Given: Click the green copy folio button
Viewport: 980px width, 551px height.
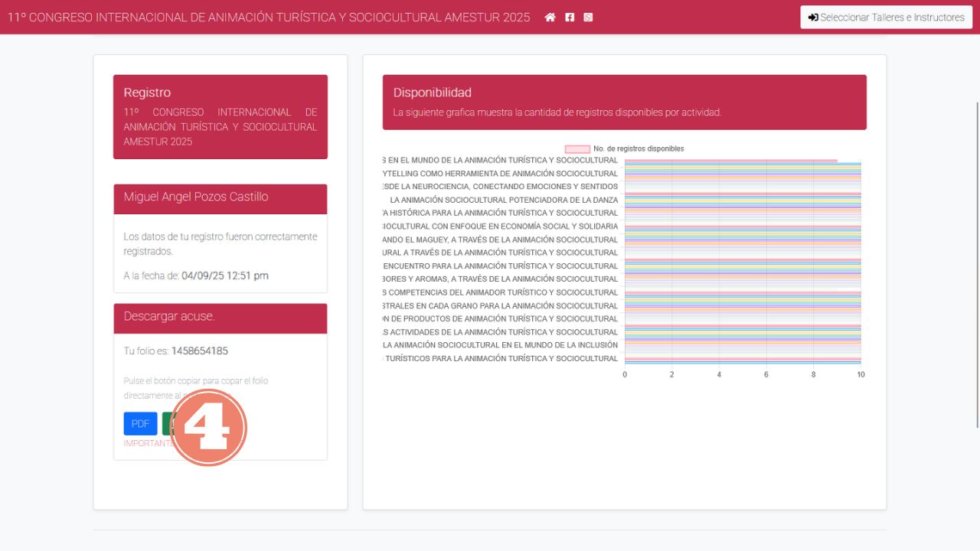Looking at the screenshot, I should [166, 424].
